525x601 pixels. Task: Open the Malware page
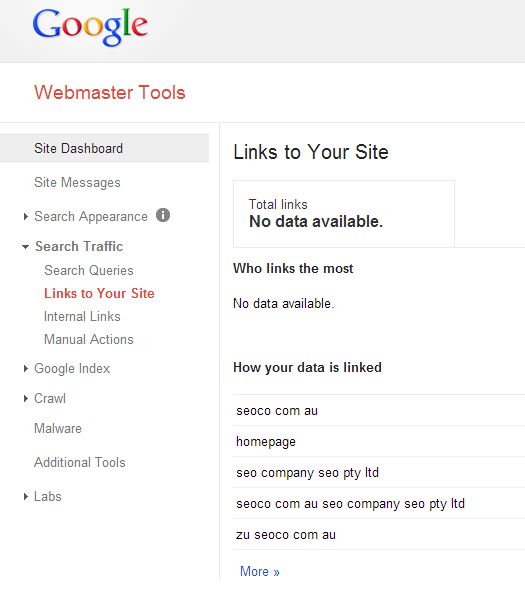pos(58,429)
